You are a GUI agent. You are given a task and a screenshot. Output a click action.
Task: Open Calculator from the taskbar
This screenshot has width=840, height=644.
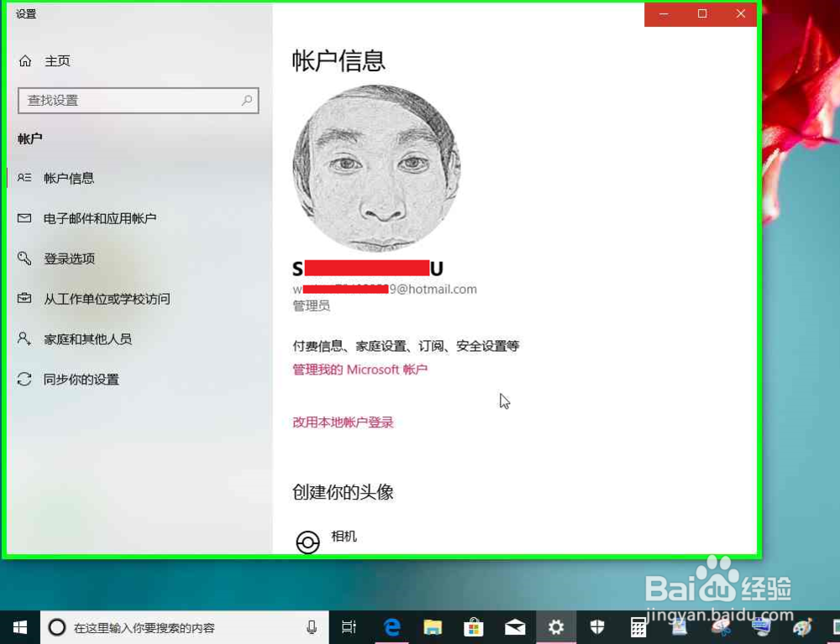637,626
